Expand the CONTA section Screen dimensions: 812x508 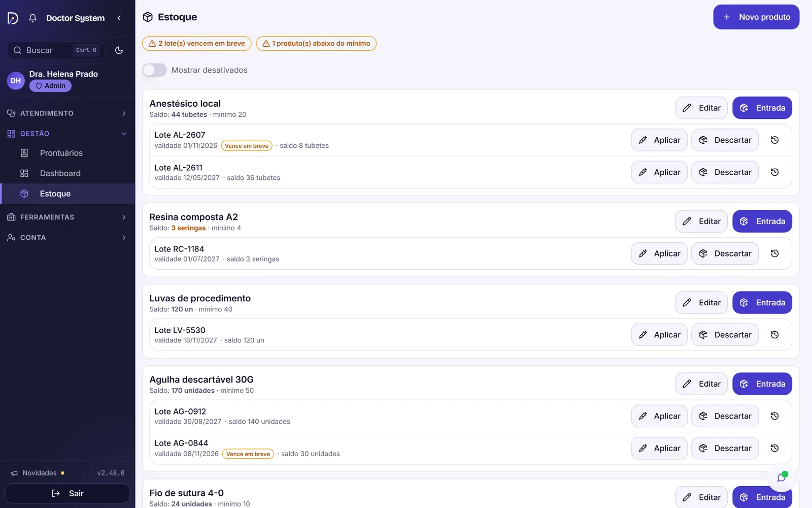pos(67,237)
